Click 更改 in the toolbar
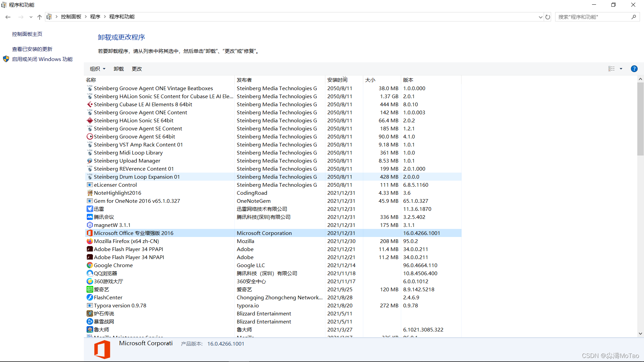This screenshot has height=362, width=644. coord(137,69)
